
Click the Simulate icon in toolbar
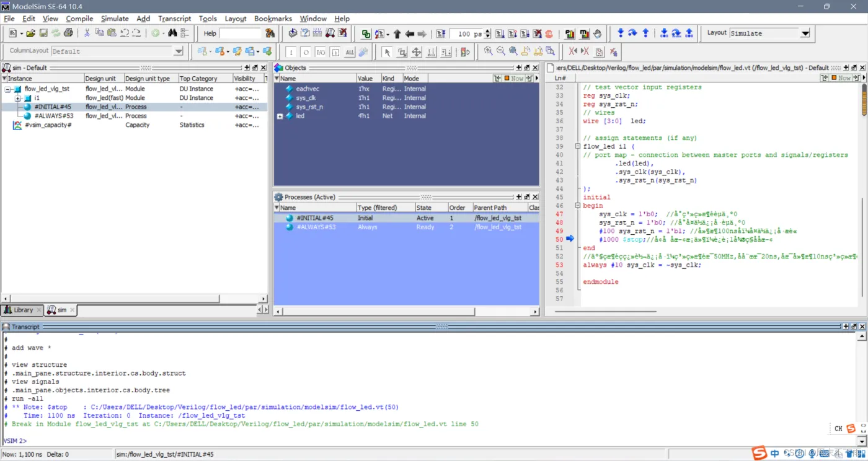point(330,33)
